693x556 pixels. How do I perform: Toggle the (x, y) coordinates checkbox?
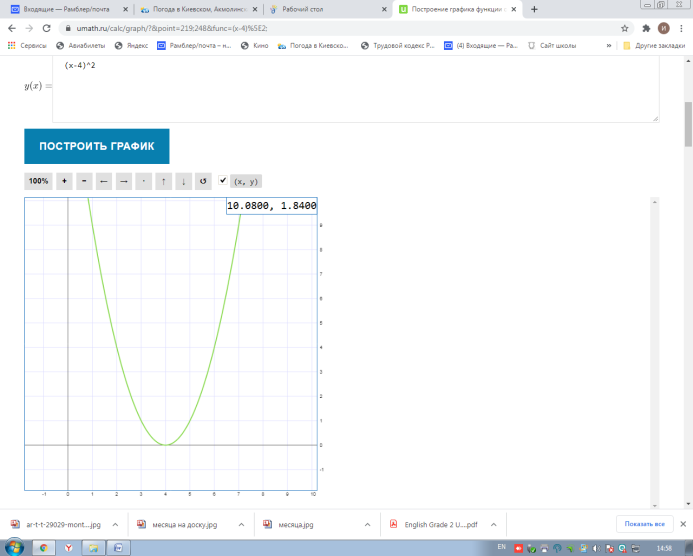click(223, 180)
